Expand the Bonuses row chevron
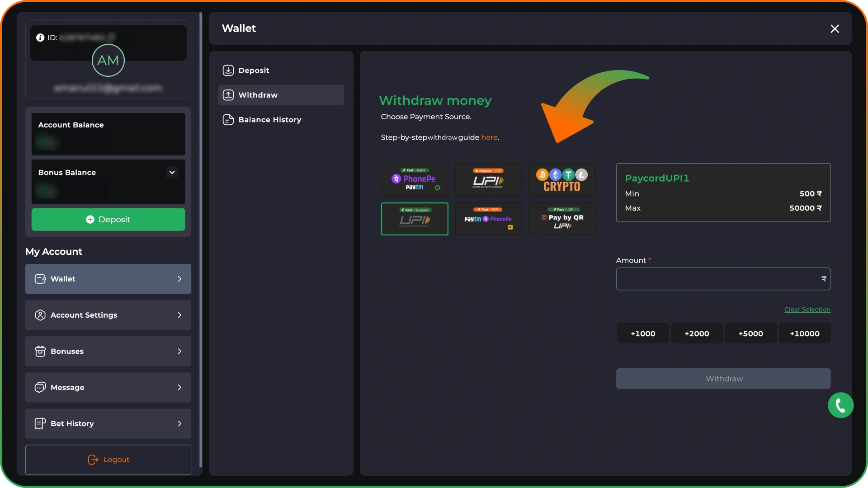This screenshot has height=488, width=868. coord(179,351)
